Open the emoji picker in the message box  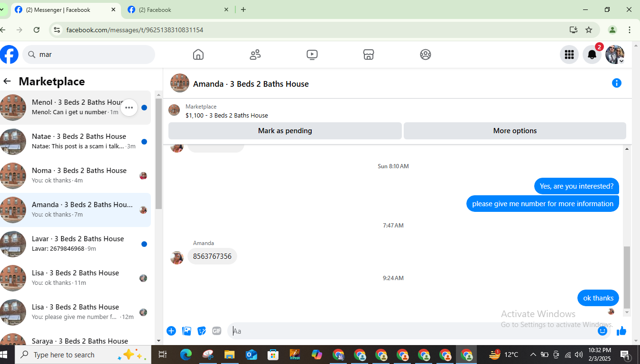(603, 331)
